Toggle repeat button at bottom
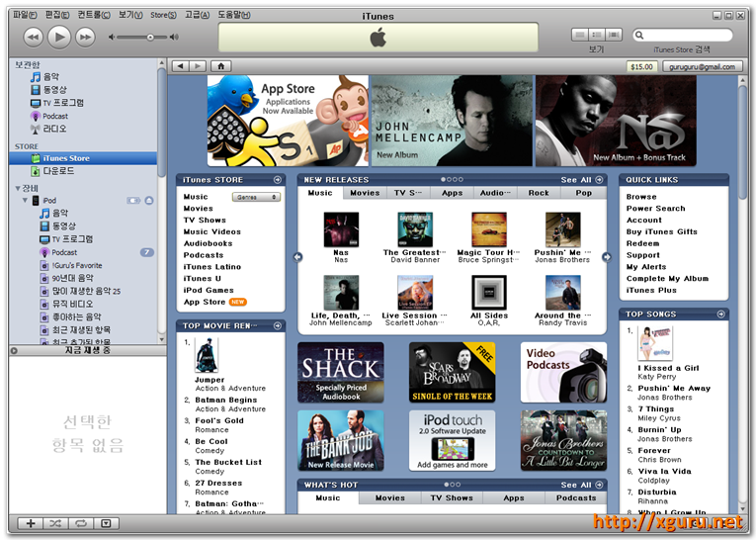 81,523
